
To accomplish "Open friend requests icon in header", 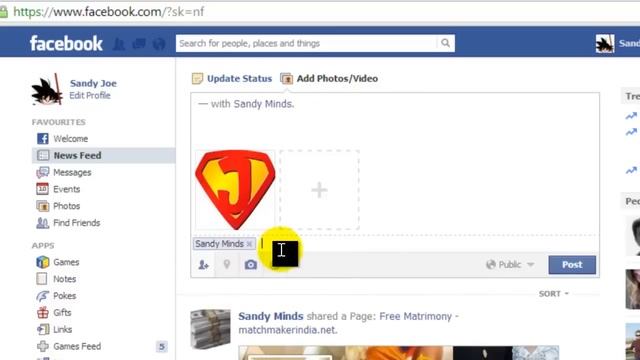I will [x=119, y=44].
